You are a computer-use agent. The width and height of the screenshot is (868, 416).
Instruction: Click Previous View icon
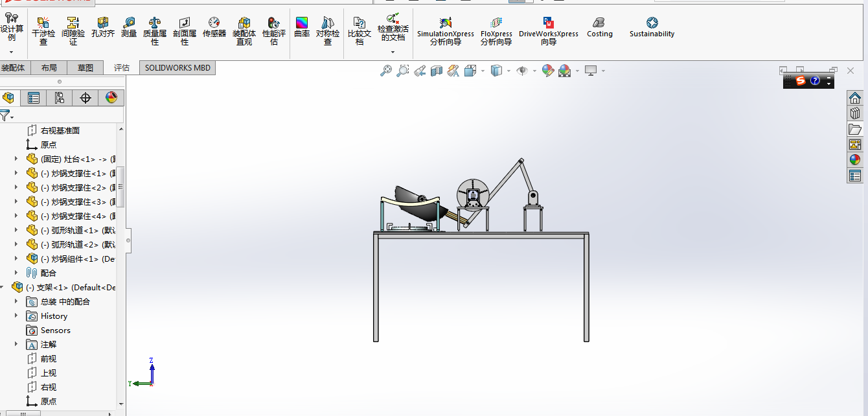click(x=420, y=71)
